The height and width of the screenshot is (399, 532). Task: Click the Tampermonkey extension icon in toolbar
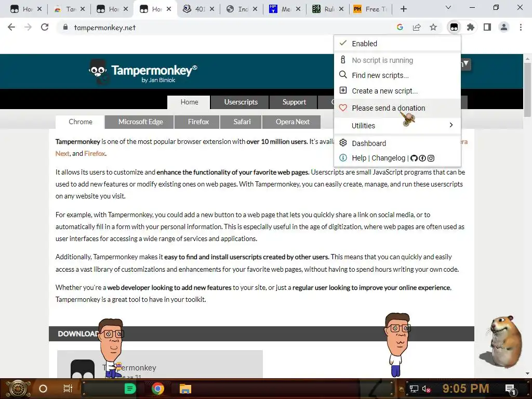(x=454, y=27)
